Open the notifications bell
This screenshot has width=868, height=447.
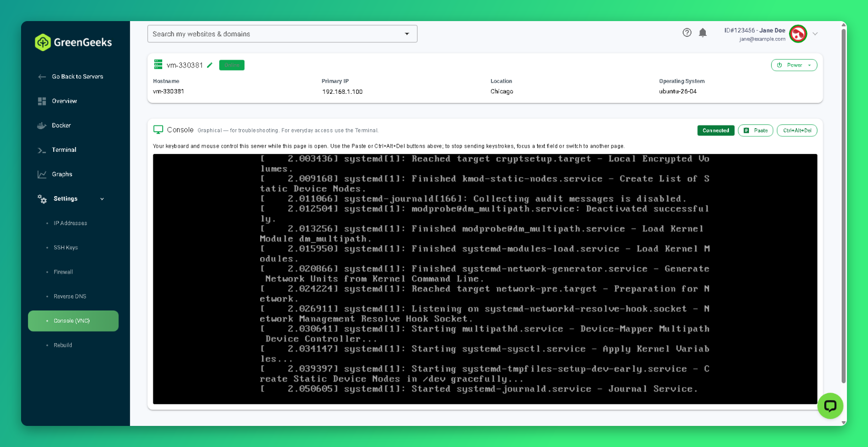click(x=703, y=33)
